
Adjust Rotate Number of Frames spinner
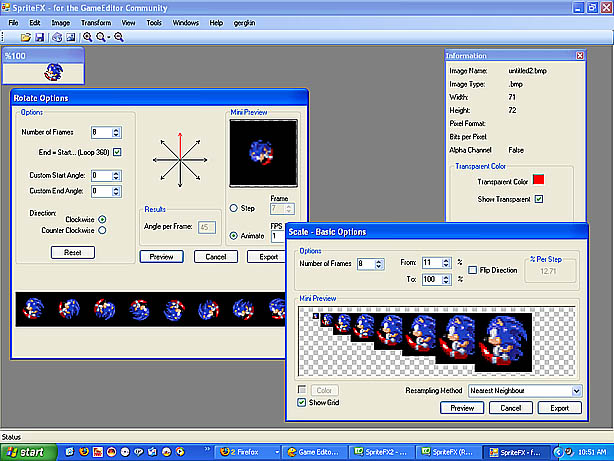tap(116, 132)
